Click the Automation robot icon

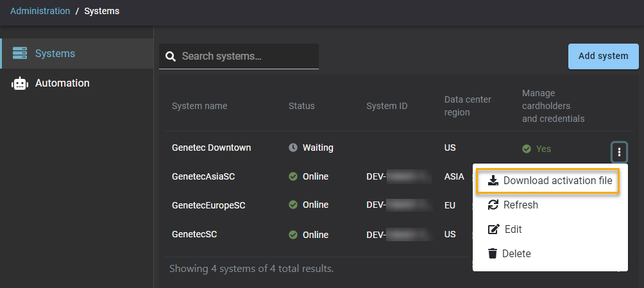point(20,83)
